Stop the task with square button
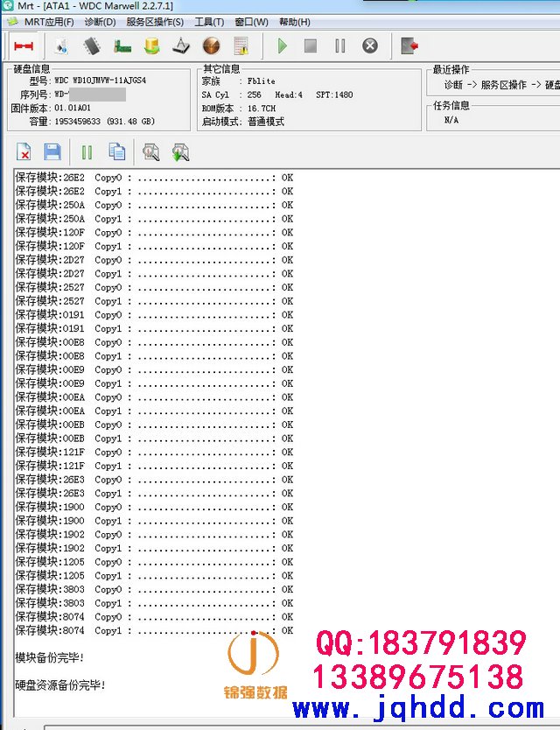The height and width of the screenshot is (730, 560). (x=311, y=46)
